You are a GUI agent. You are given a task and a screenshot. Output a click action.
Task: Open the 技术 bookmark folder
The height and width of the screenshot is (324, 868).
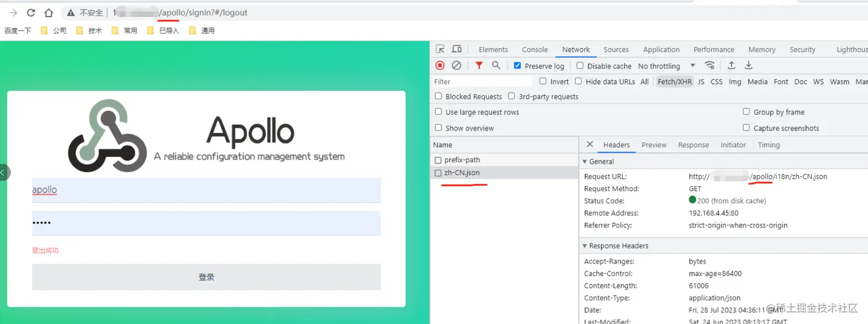(x=89, y=30)
